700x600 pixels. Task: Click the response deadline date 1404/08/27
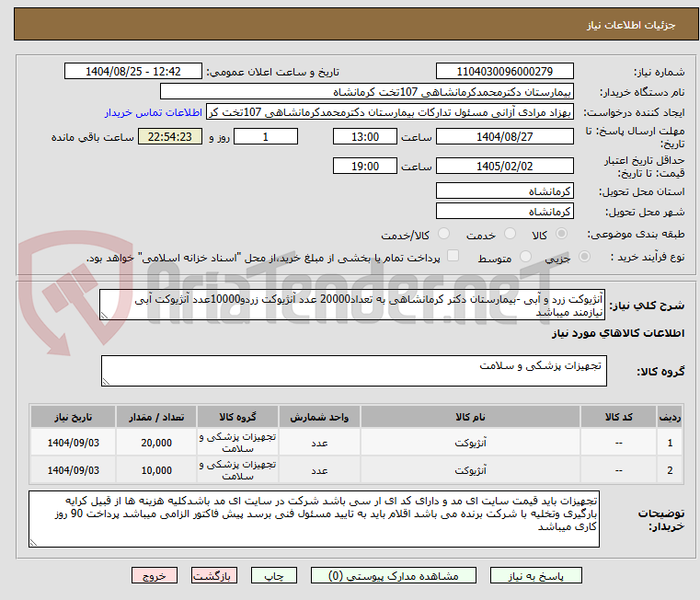pos(504,137)
